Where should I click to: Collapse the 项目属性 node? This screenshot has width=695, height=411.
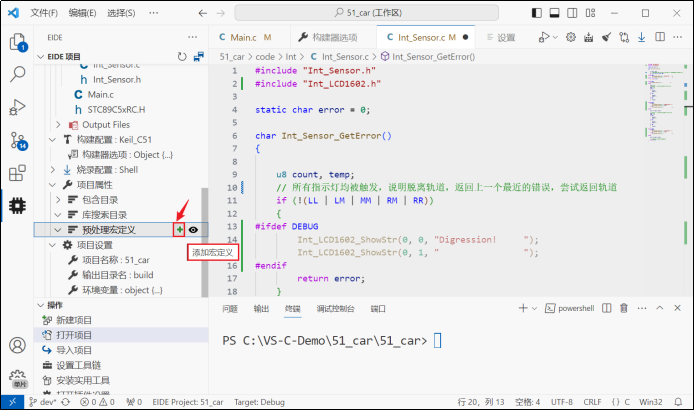pos(52,185)
